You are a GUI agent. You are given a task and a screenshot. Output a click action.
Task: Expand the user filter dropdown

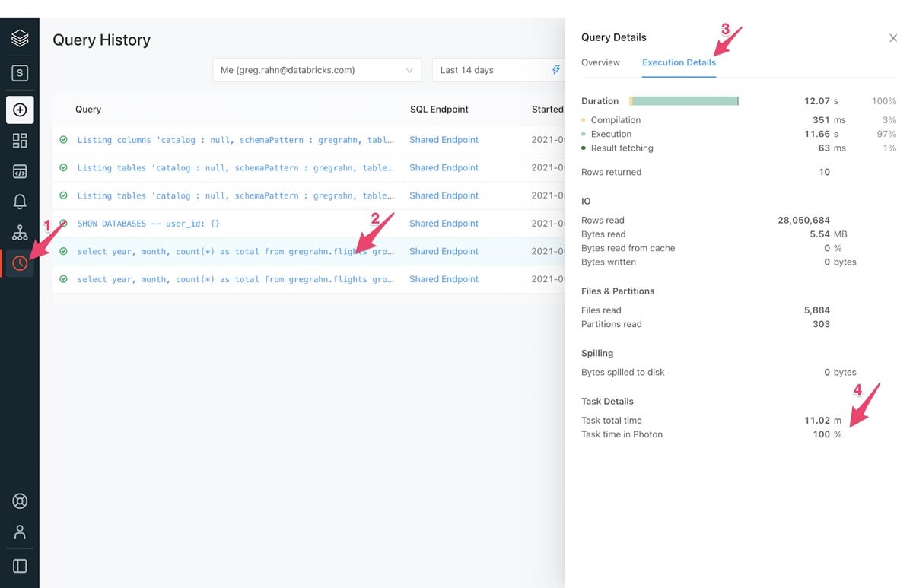317,70
